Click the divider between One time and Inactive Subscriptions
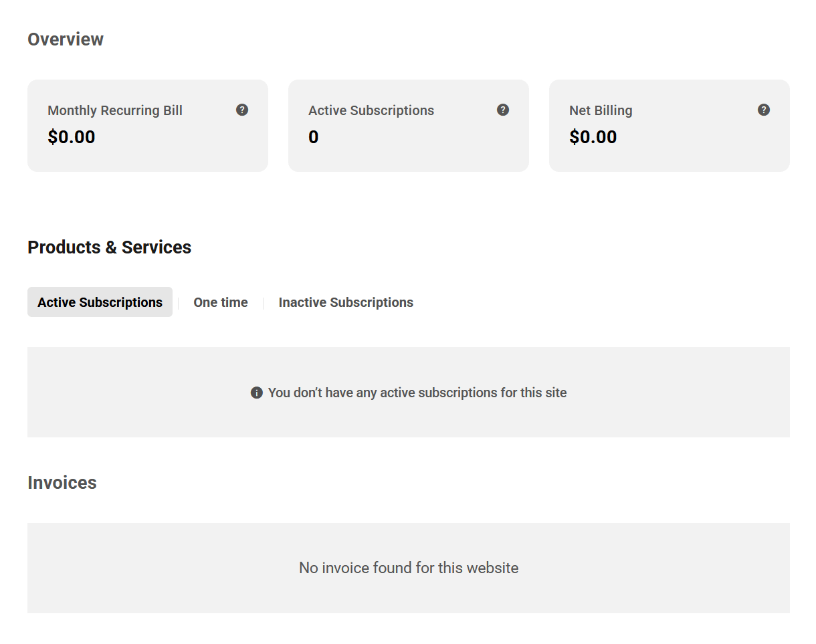This screenshot has width=816, height=644. (264, 303)
